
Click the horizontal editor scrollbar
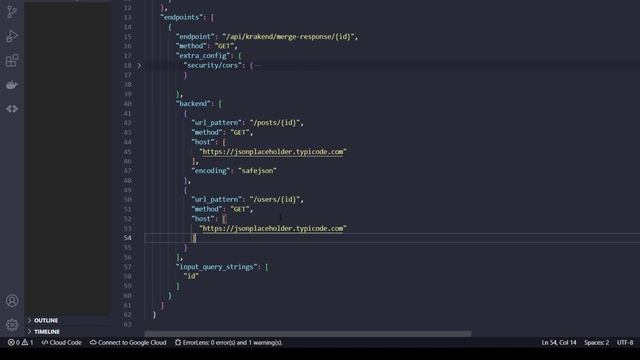tap(308, 333)
